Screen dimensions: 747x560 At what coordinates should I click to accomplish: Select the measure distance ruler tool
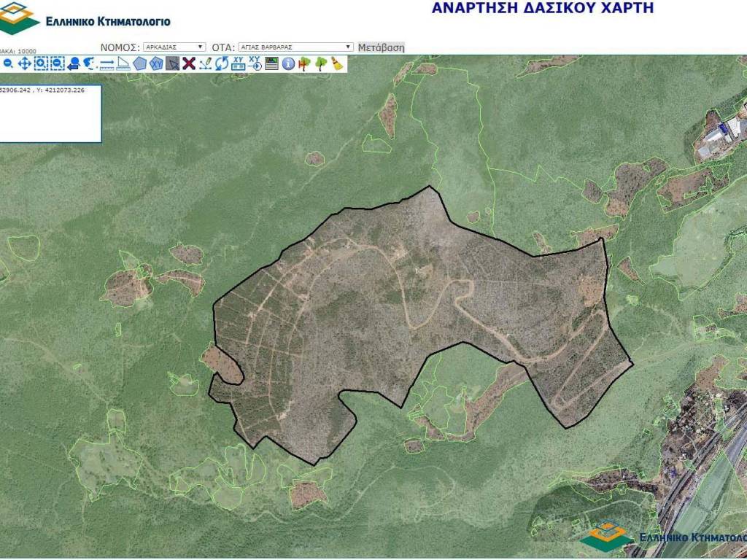pyautogui.click(x=107, y=63)
